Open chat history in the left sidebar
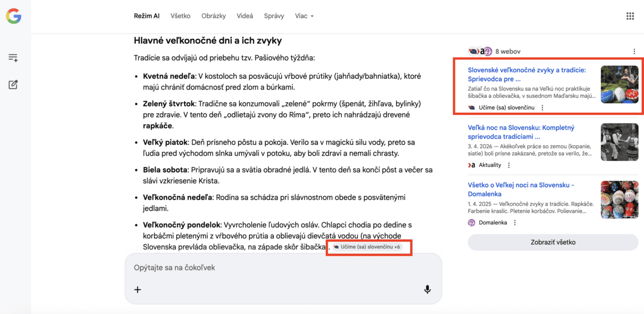Screen dimensions: 644x314 13,57
